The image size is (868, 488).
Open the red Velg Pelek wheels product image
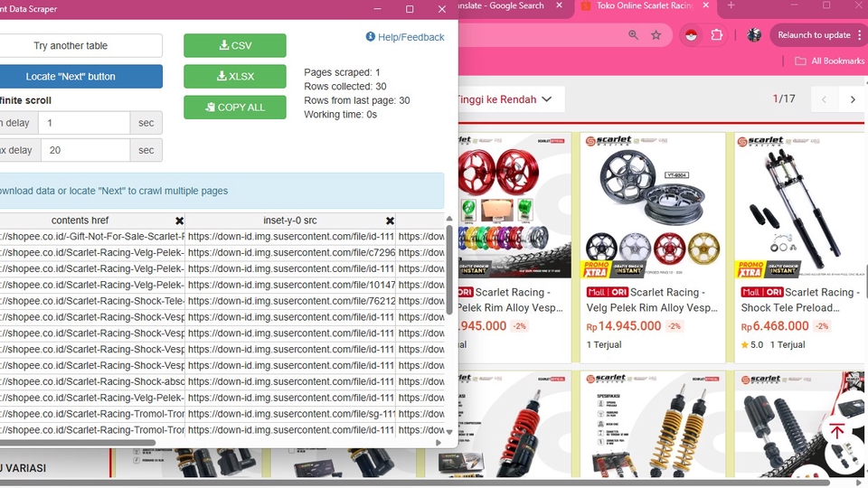tap(514, 206)
